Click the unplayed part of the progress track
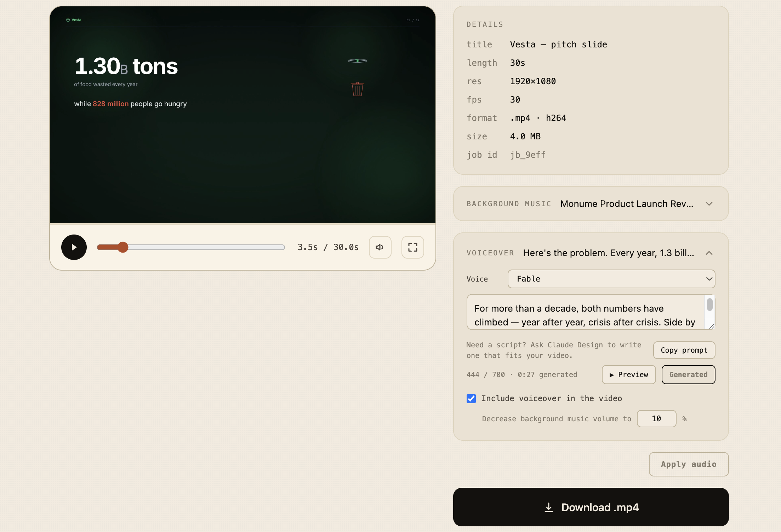Screen dimensions: 781x532 coord(206,247)
